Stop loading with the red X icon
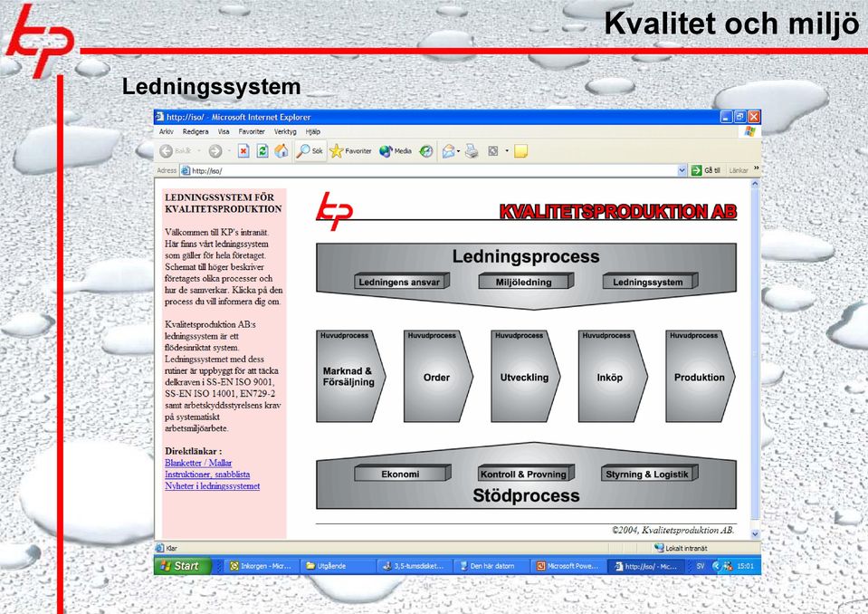 point(243,151)
